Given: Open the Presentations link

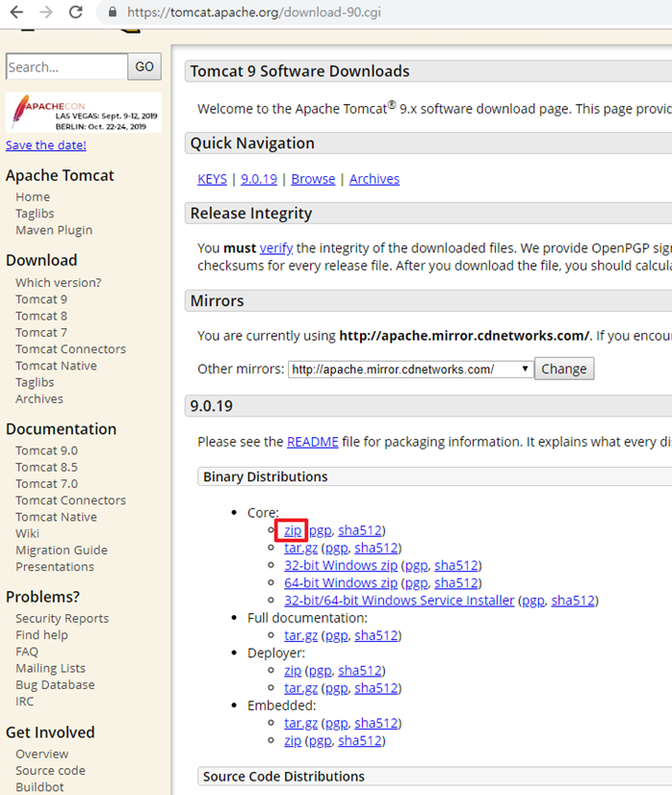Looking at the screenshot, I should 55,567.
